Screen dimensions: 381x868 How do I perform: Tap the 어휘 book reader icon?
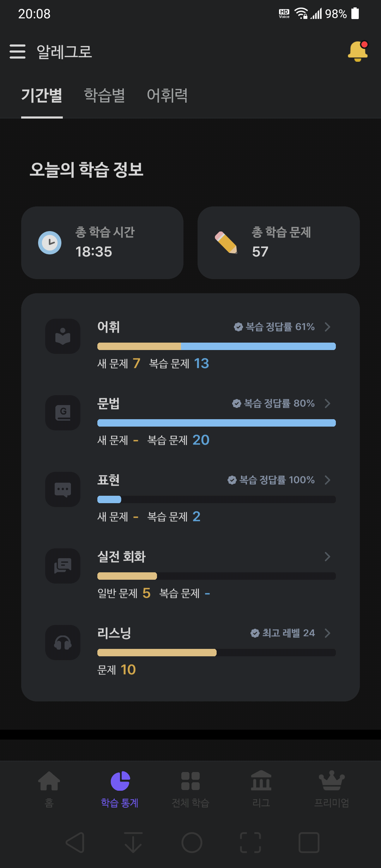(x=63, y=336)
